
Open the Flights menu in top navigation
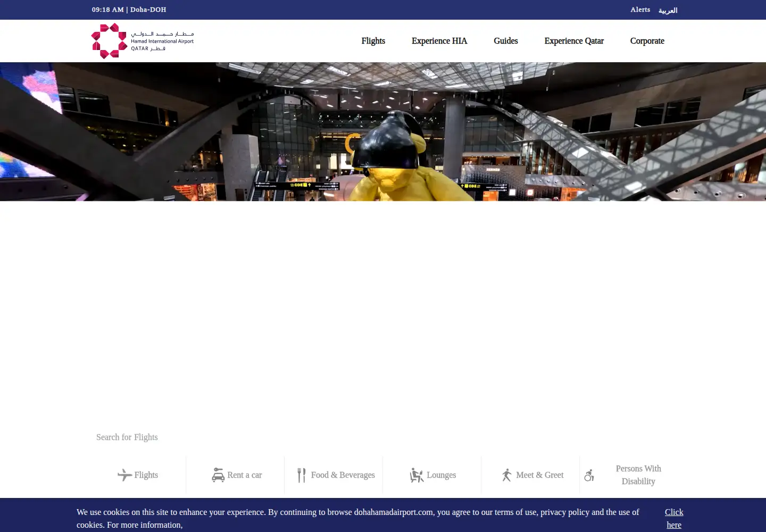tap(373, 41)
